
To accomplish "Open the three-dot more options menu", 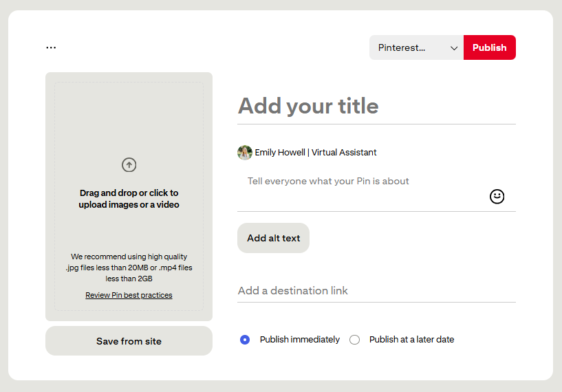I will [51, 47].
